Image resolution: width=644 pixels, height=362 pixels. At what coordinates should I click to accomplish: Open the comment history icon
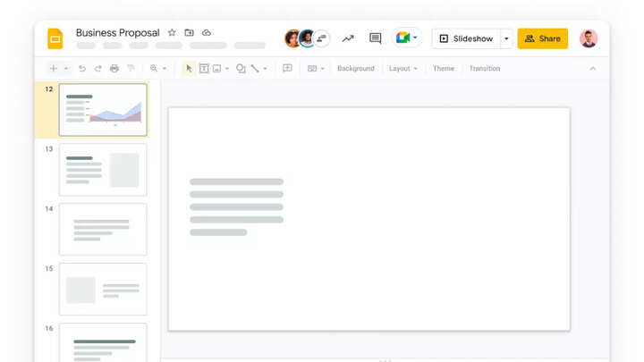pos(375,38)
